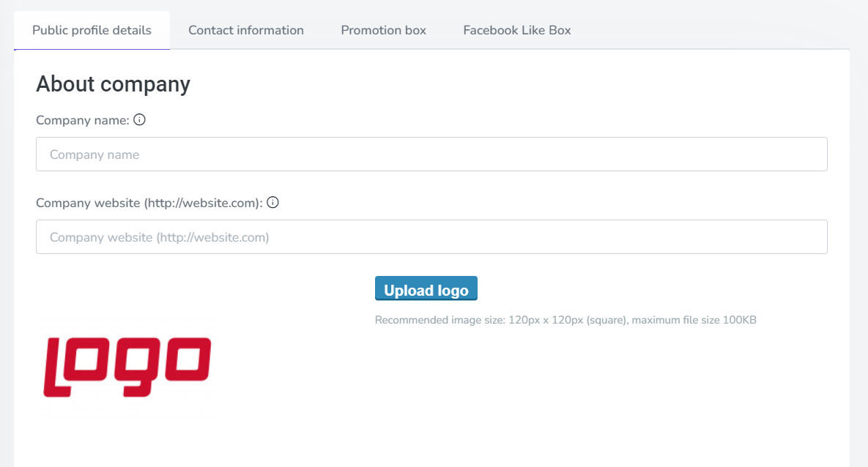
Task: Click into the Company website text box
Action: [x=431, y=237]
